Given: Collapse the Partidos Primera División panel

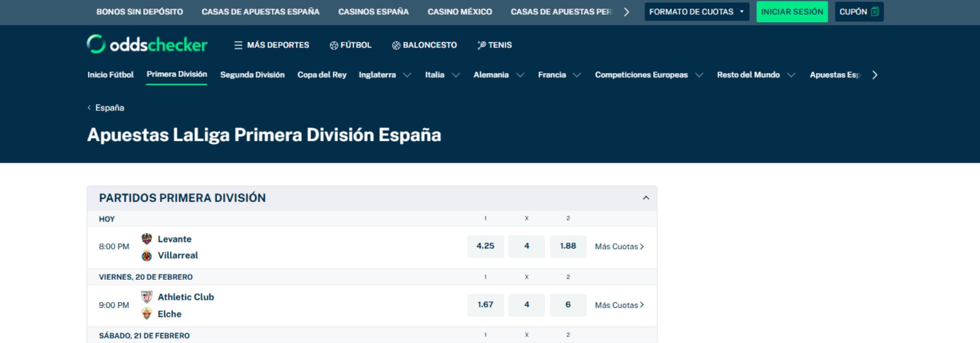Looking at the screenshot, I should click(x=646, y=198).
